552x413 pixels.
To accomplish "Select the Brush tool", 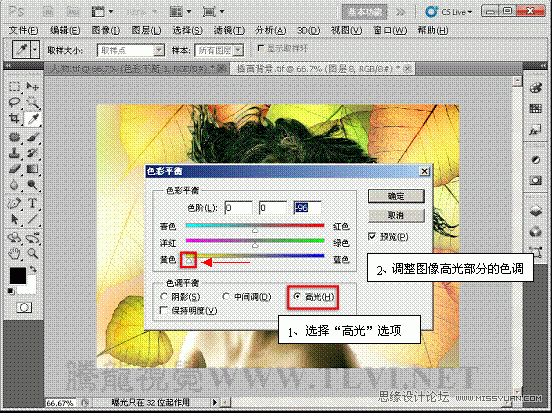I will 33,137.
